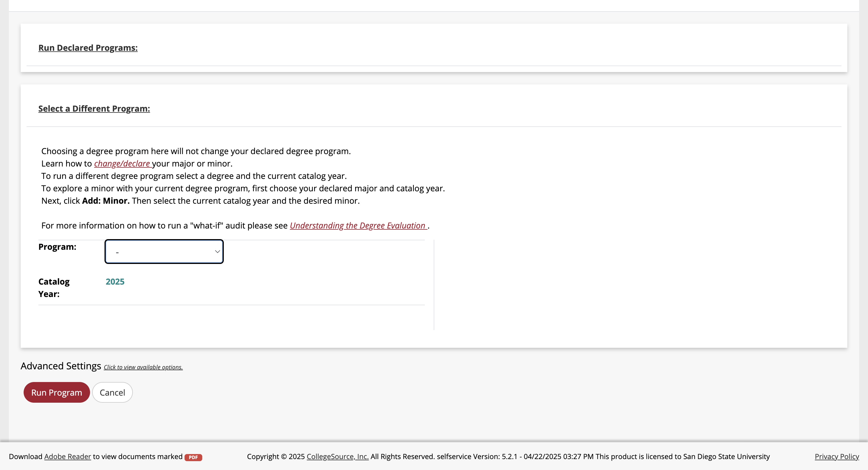This screenshot has width=868, height=470.
Task: Click the Advanced Settings heading
Action: click(61, 365)
